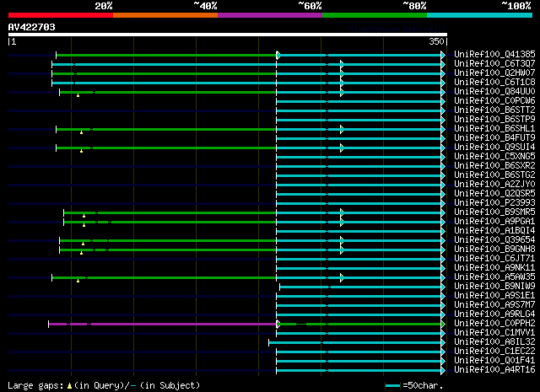Open hit UniRef100_B6SXR2
Viewport: 540px width, 392px height.
point(494,166)
